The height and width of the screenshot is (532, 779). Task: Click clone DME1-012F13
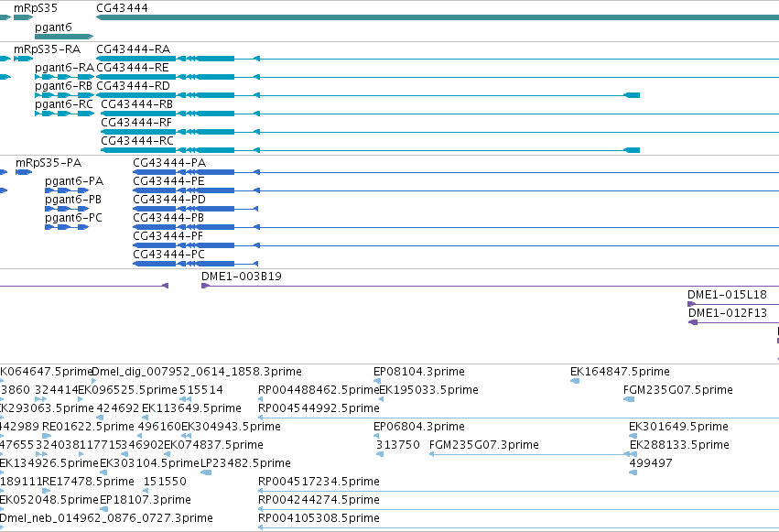(728, 313)
